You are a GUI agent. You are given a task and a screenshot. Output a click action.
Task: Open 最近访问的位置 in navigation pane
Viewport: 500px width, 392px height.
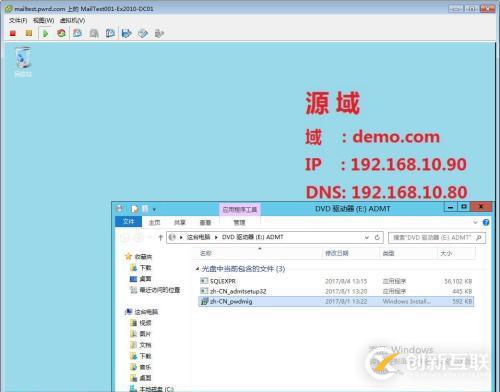point(160,290)
